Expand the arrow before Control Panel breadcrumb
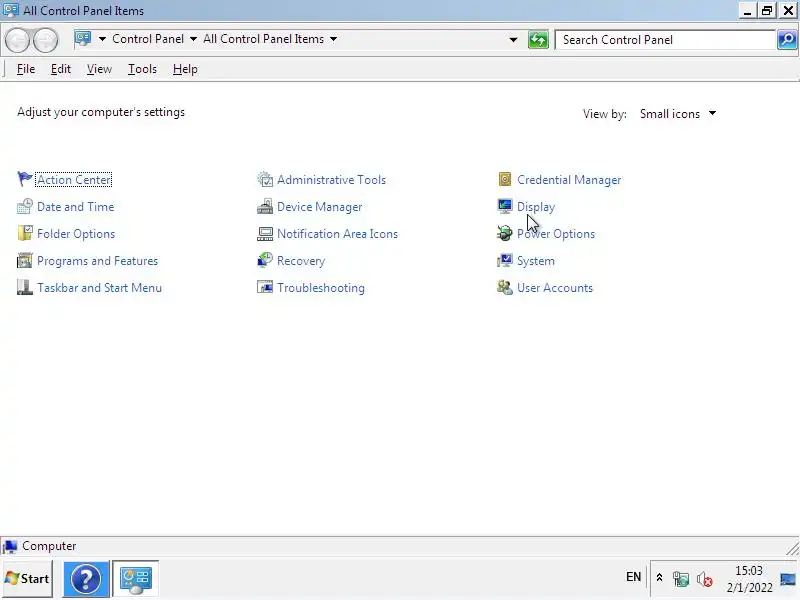Viewport: 800px width, 600px height. (x=102, y=39)
